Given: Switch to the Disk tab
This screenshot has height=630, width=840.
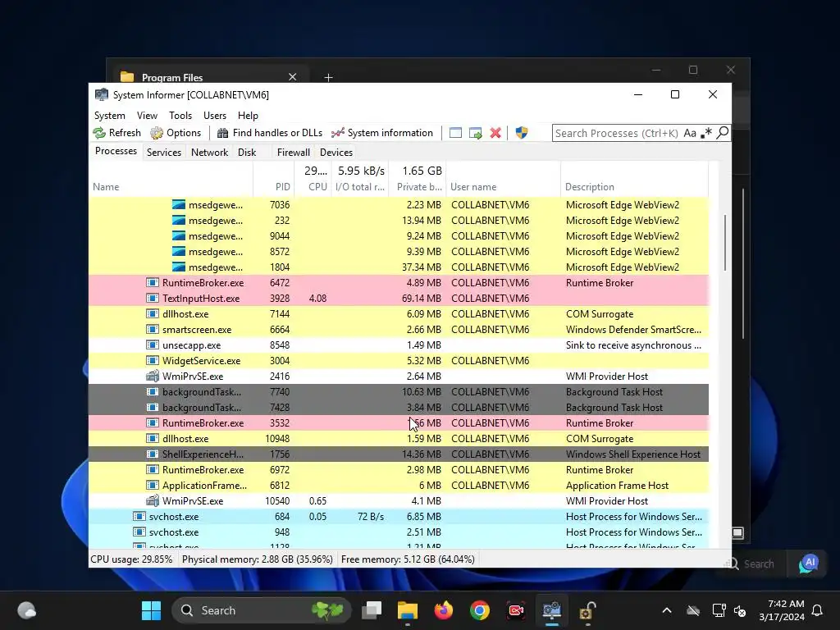Looking at the screenshot, I should click(x=247, y=152).
